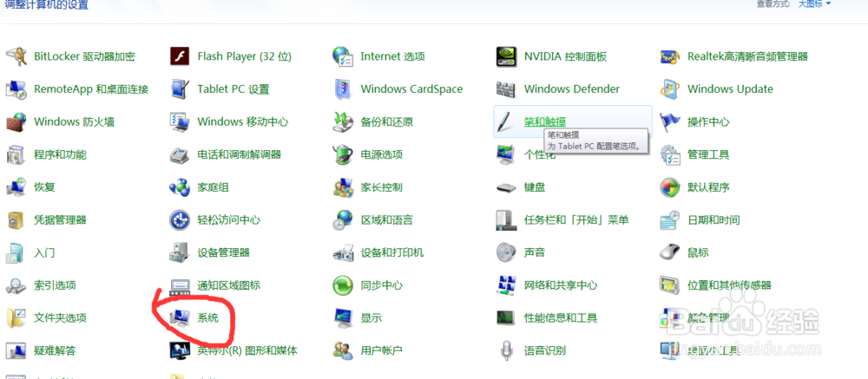Open 鼠标 mouse icon
This screenshot has width=868, height=379.
click(670, 252)
